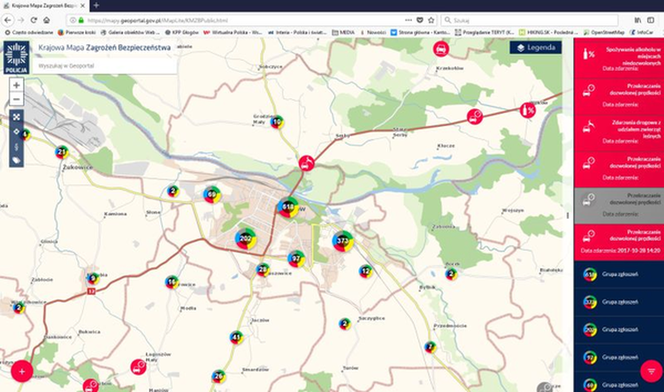The image size is (664, 392).
Task: Click the side panel collapse handle
Action: coord(568,215)
